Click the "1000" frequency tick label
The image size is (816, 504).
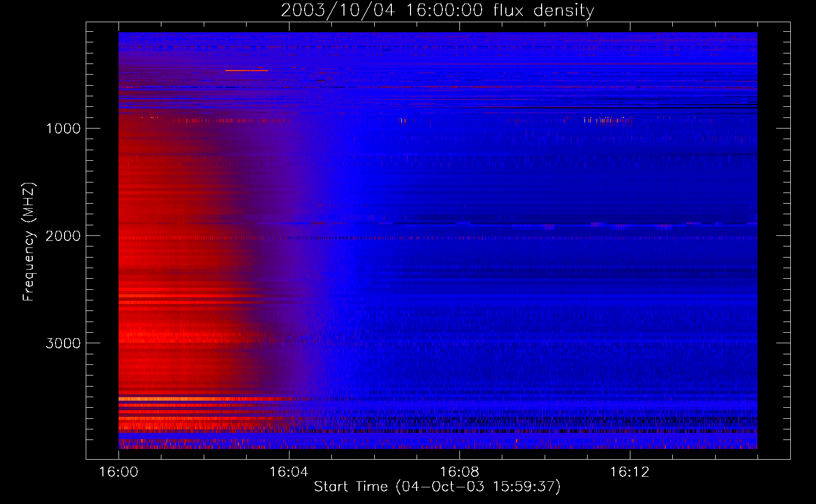[x=63, y=129]
